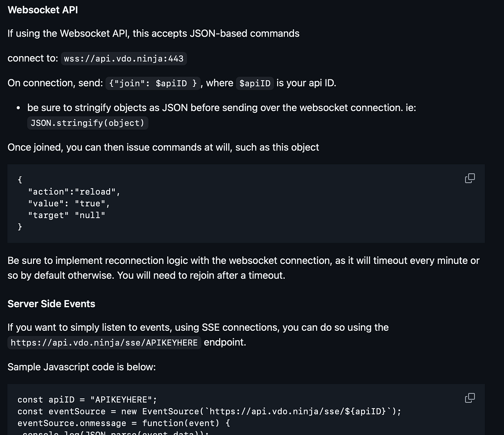
Task: Click the Server Side Events heading
Action: tap(51, 303)
